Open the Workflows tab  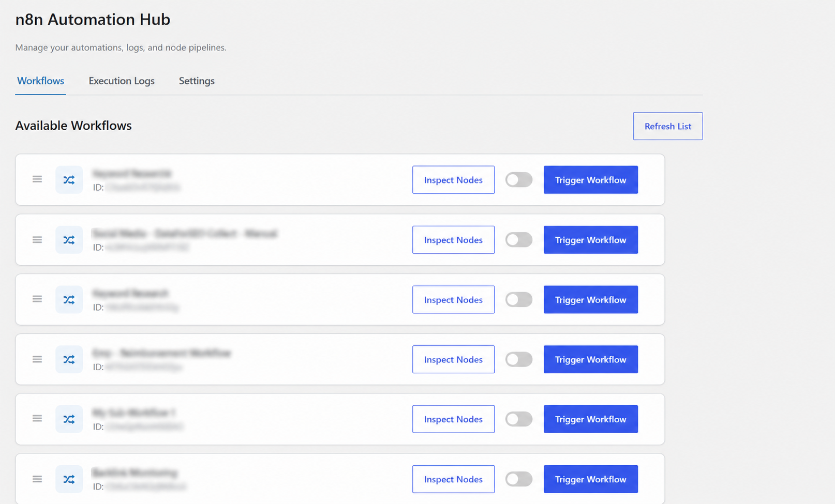click(40, 81)
